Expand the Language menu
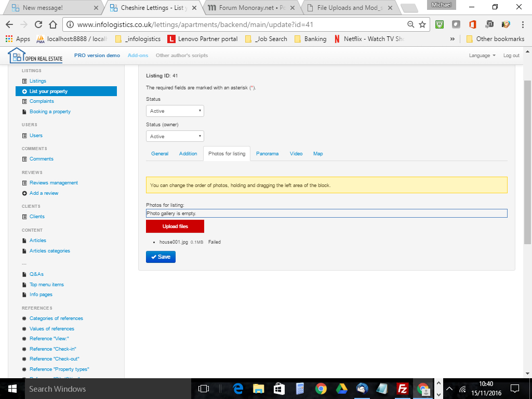 482,56
